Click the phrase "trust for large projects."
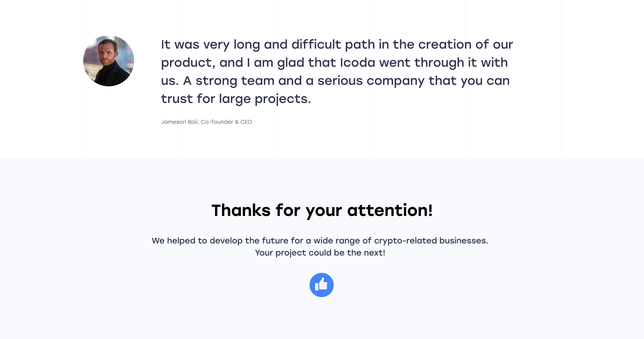This screenshot has width=644, height=339. (x=236, y=99)
